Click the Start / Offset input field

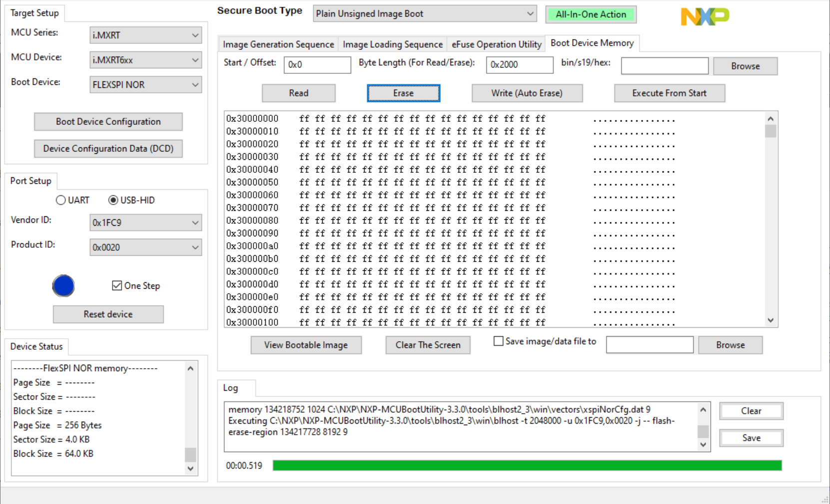(317, 65)
